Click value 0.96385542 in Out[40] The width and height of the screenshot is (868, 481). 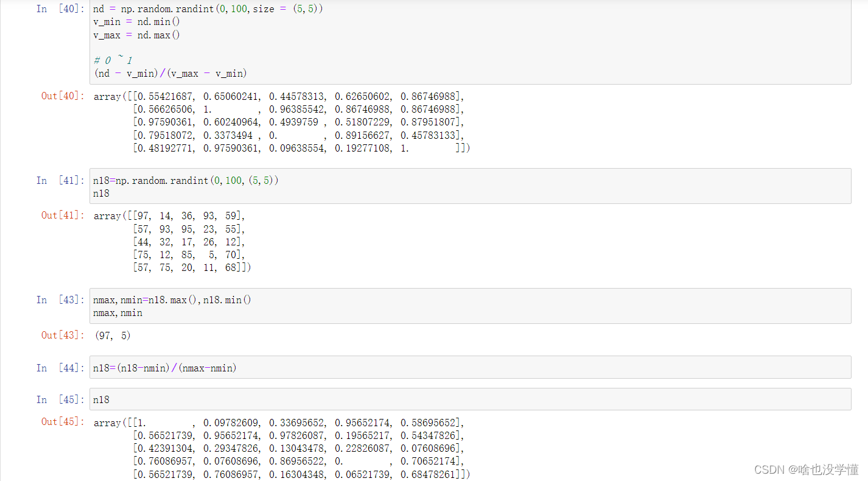tap(296, 109)
